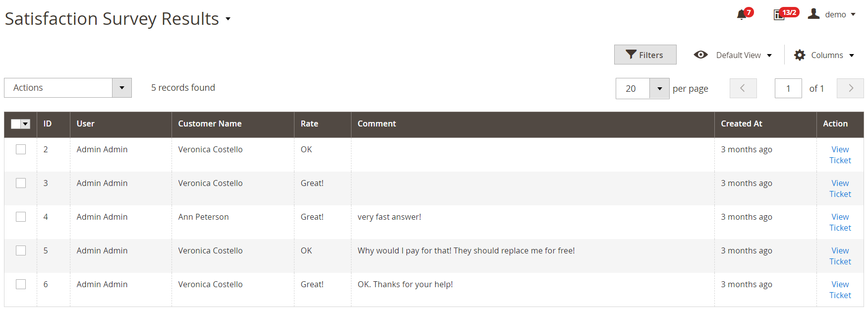
Task: Open View Ticket link for ID 3
Action: (x=840, y=188)
